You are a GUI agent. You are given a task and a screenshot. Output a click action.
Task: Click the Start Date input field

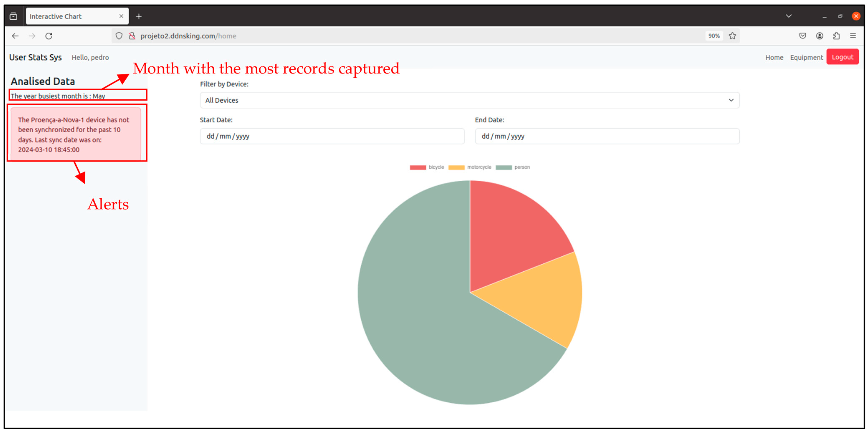(332, 136)
